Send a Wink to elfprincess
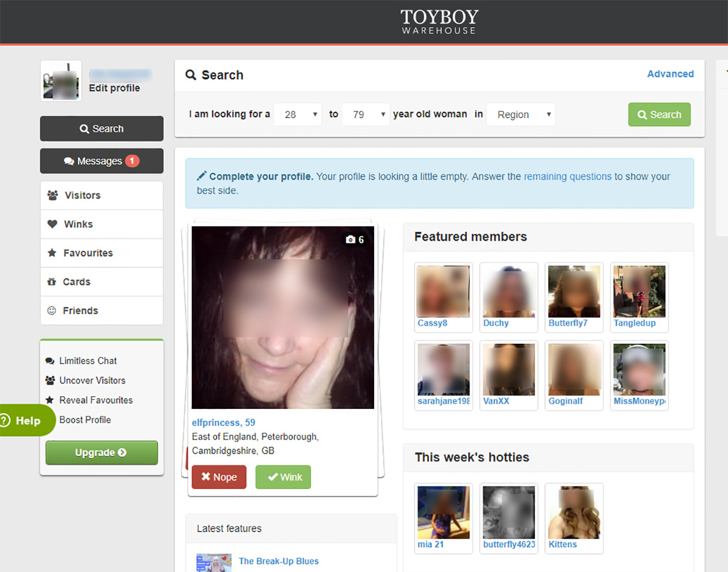This screenshot has height=572, width=728. [x=283, y=477]
